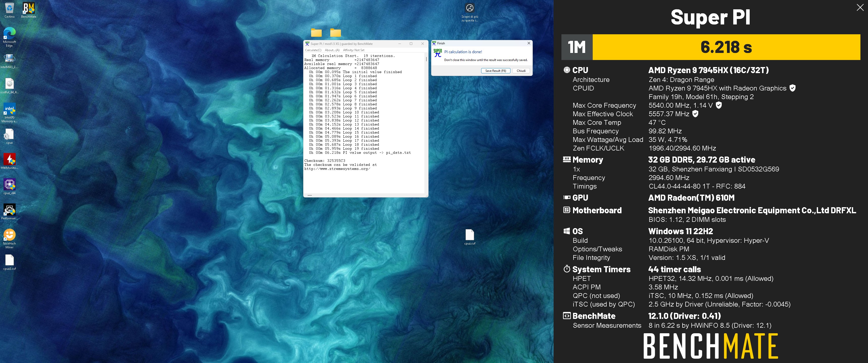The height and width of the screenshot is (363, 868).
Task: Click the yellow 6.218 s result bar
Action: point(726,47)
